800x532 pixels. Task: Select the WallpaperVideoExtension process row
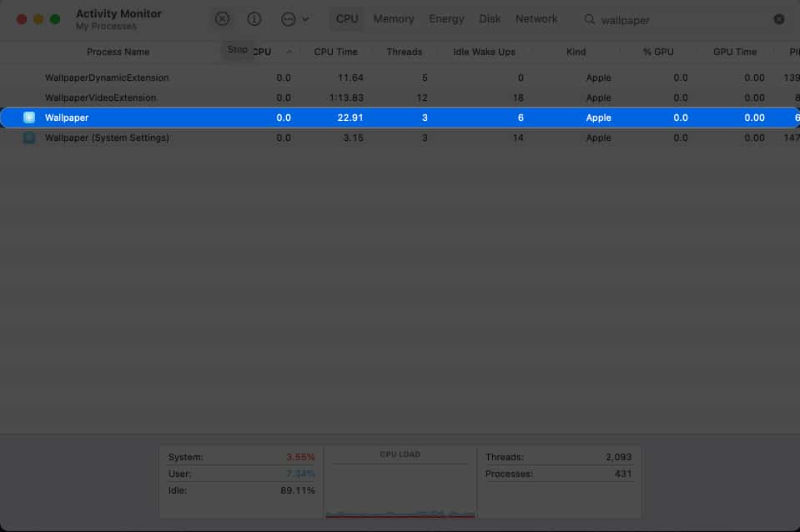point(400,98)
